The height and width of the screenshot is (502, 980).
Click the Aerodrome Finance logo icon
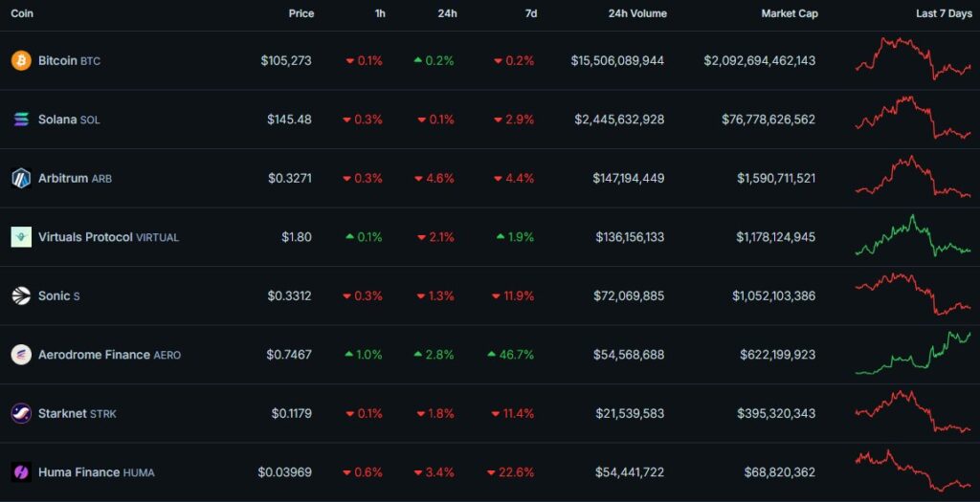[x=21, y=355]
